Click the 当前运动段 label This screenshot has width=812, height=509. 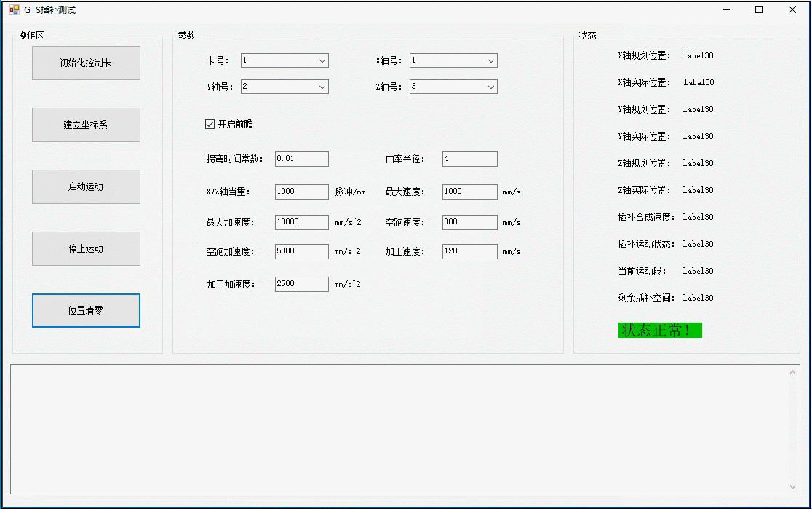pyautogui.click(x=642, y=271)
